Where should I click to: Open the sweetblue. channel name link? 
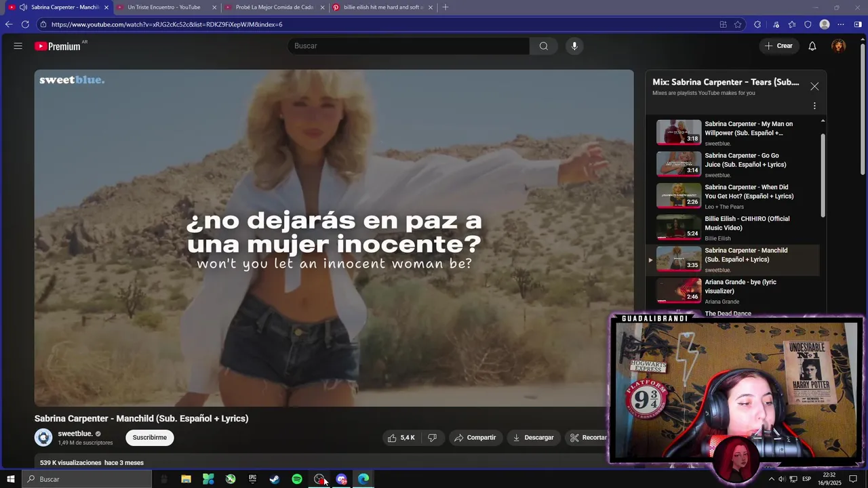(x=75, y=434)
